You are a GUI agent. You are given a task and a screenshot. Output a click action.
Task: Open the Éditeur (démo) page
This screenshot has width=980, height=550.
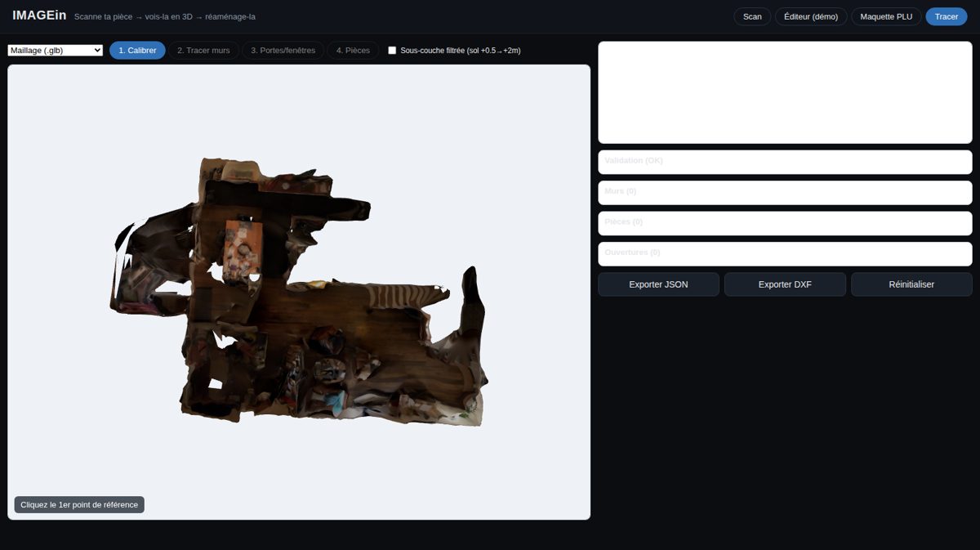[811, 16]
